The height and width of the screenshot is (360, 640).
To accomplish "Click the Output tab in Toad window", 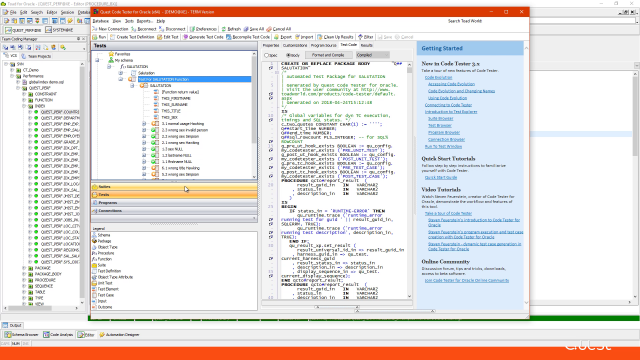I will click(12, 325).
